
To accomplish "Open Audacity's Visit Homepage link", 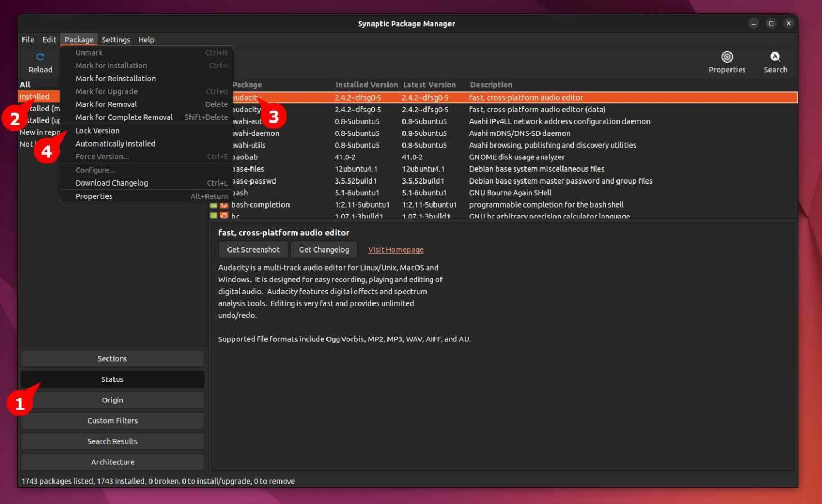I will pos(395,249).
